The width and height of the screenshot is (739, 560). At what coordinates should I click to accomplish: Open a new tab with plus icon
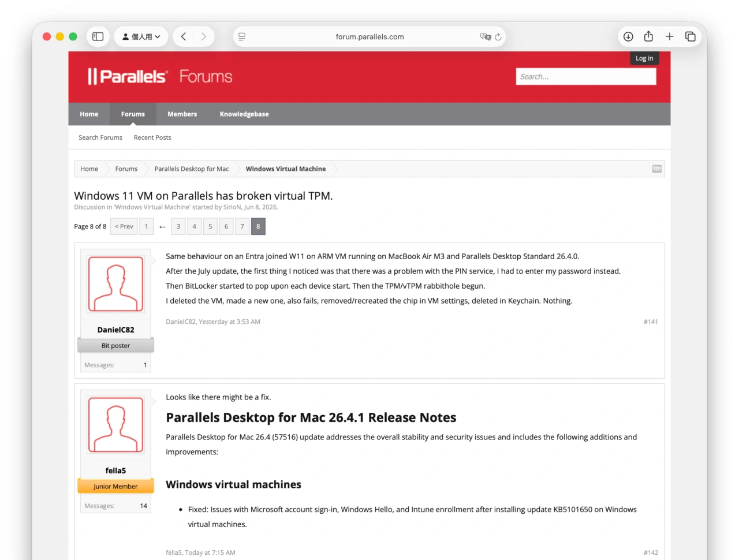[669, 36]
